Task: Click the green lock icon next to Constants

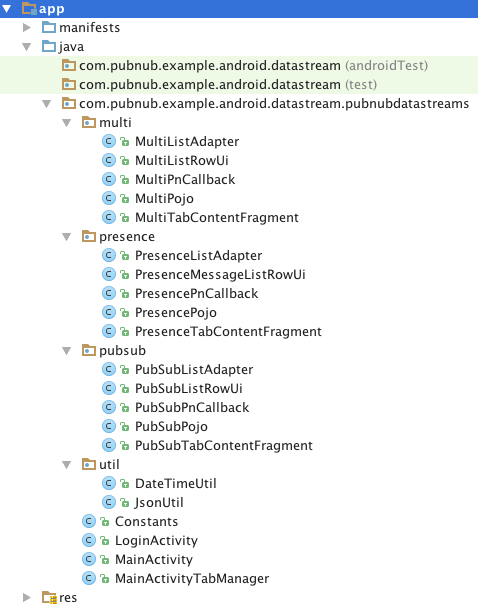Action: point(105,522)
